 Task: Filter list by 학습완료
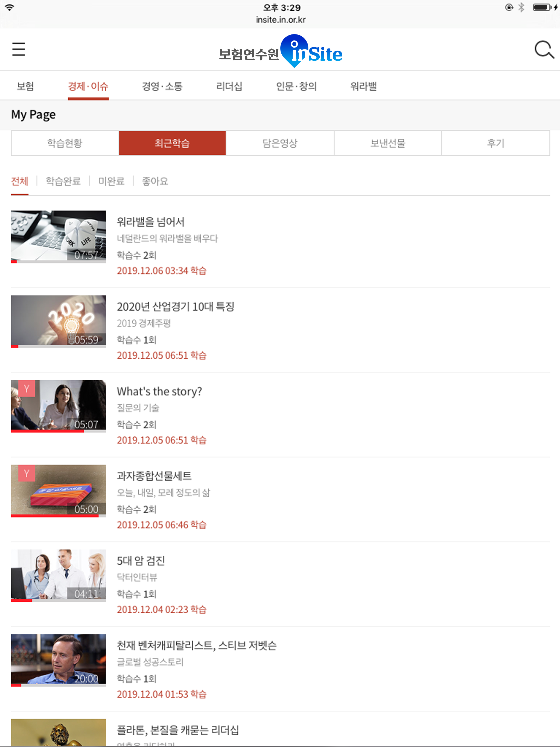point(63,181)
